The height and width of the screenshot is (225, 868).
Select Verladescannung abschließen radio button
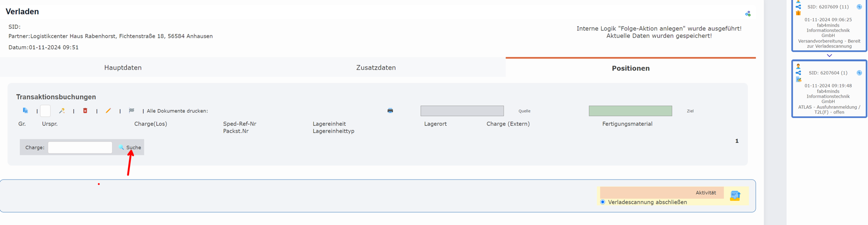click(603, 202)
